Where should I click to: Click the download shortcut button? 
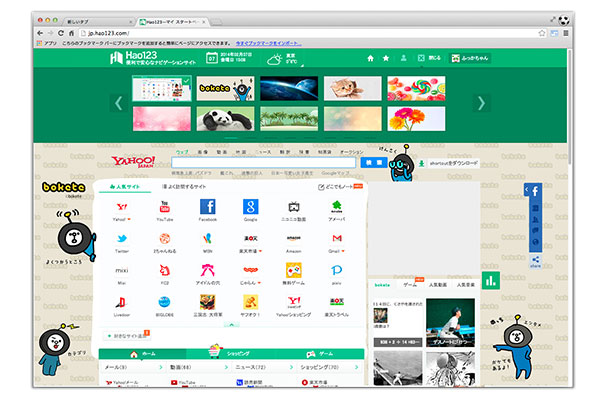[x=448, y=163]
